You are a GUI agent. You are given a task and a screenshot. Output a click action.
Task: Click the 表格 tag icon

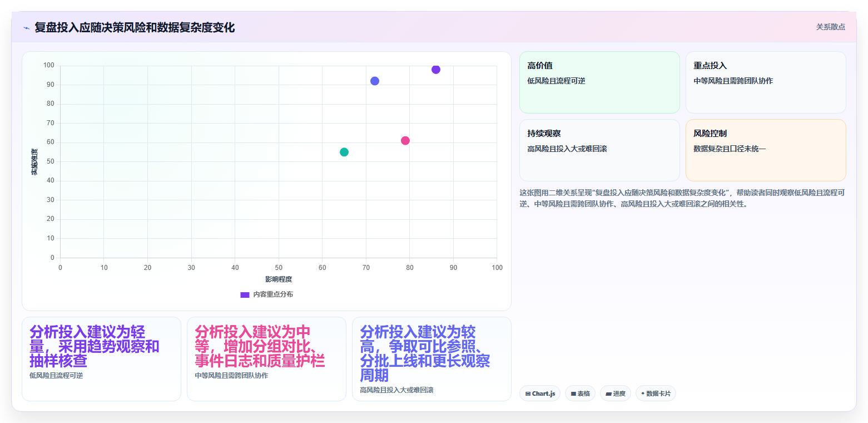click(x=573, y=394)
